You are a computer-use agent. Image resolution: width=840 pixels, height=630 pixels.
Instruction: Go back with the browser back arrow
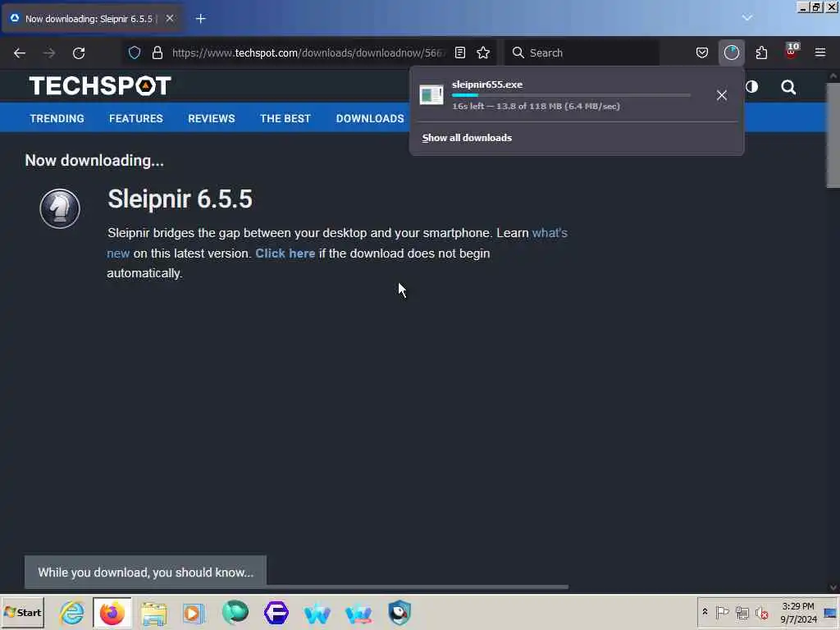click(20, 53)
